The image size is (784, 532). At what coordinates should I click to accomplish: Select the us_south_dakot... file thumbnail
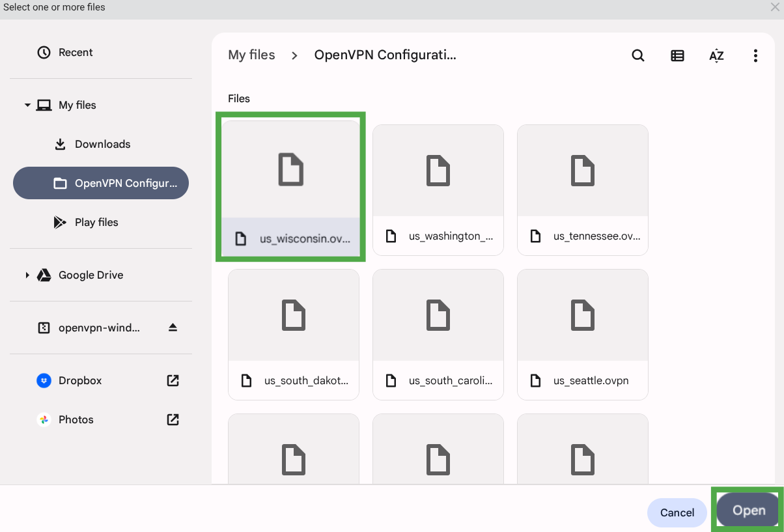(294, 315)
